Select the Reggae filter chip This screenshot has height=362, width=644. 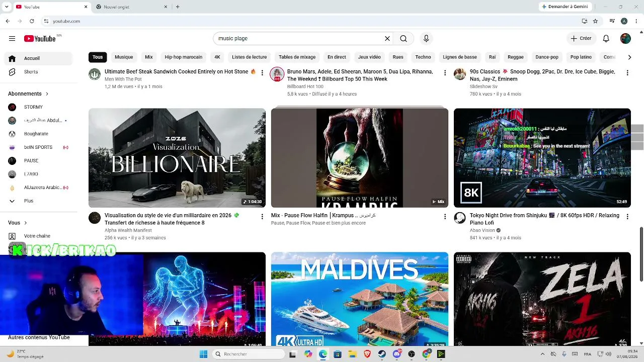click(x=516, y=57)
